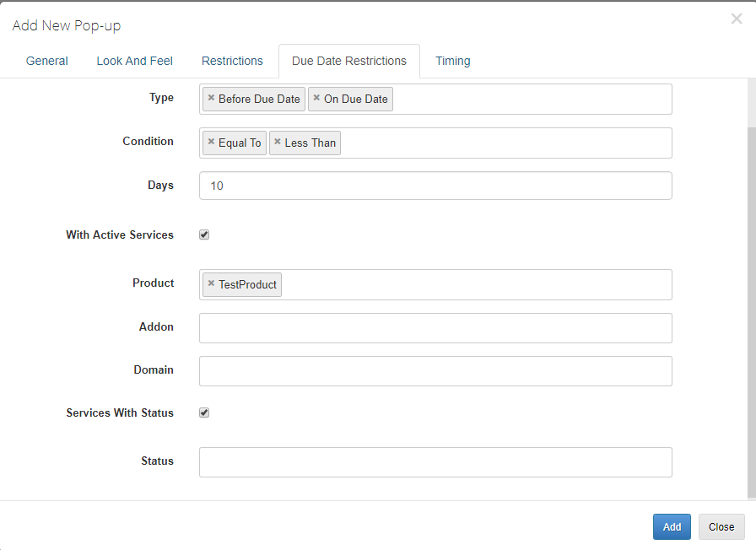Click the Equal To tag text

coord(240,143)
